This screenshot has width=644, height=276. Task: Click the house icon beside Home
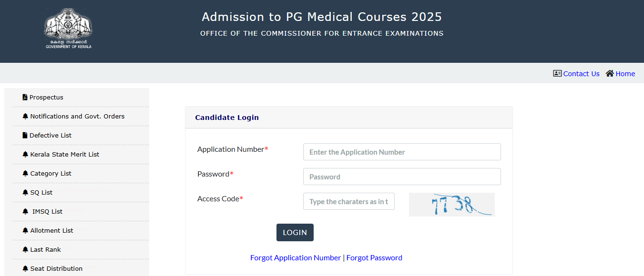[609, 73]
